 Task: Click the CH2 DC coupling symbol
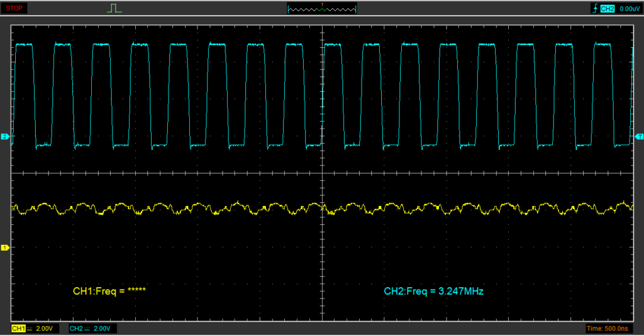[x=87, y=329]
